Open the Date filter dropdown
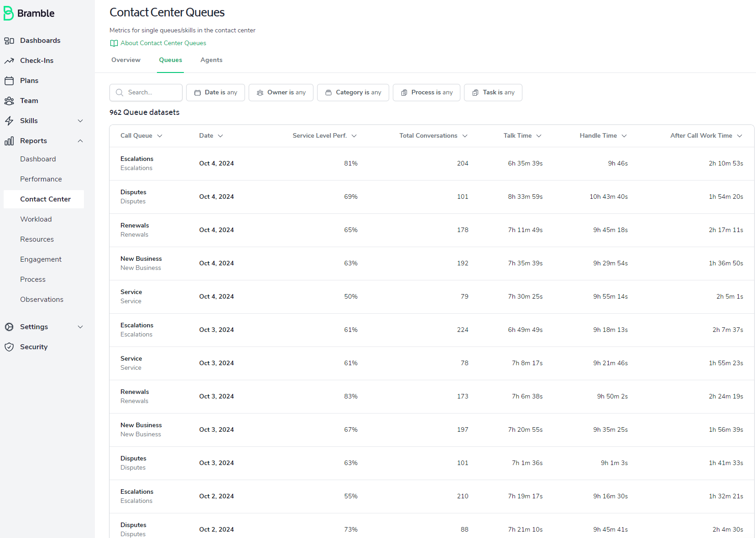Viewport: 756px width, 538px height. coord(215,93)
